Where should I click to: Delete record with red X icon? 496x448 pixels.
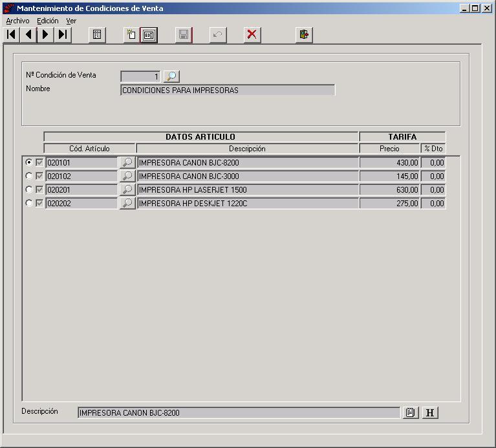point(252,34)
